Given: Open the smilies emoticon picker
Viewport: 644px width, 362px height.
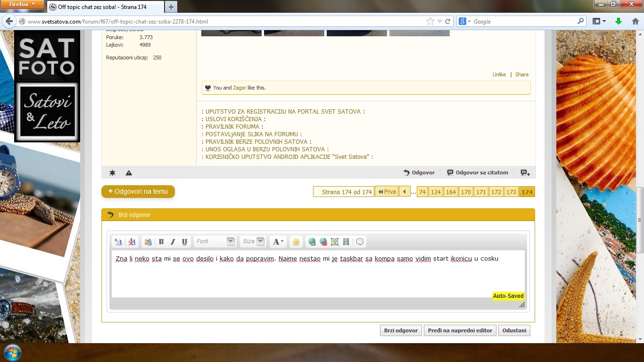Looking at the screenshot, I should click(296, 242).
